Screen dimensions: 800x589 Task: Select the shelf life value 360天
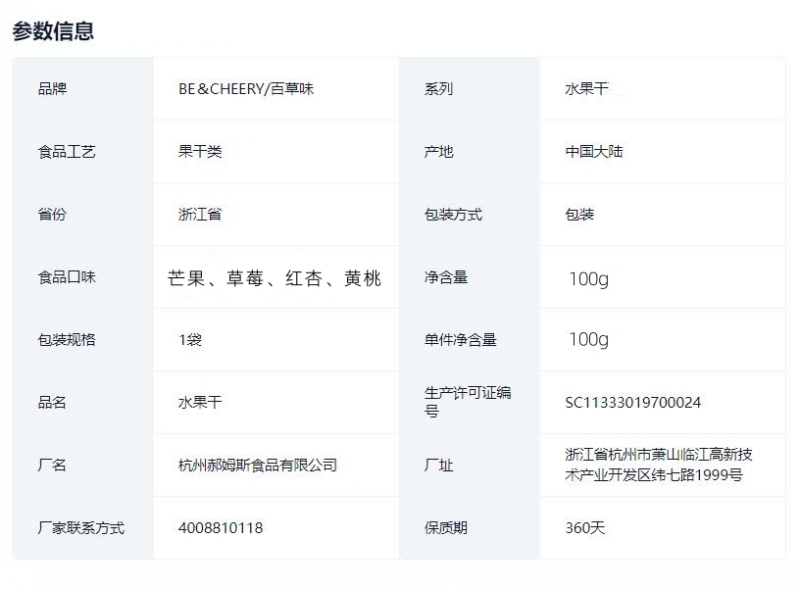[x=585, y=528]
